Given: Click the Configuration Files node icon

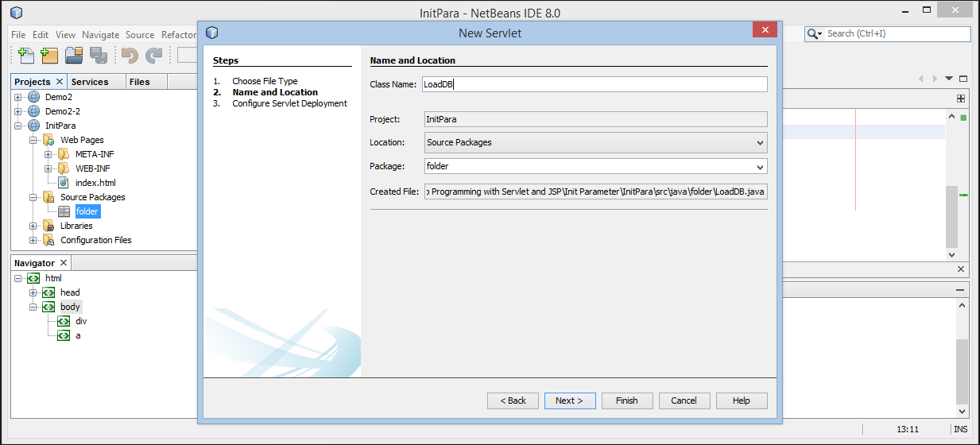Looking at the screenshot, I should [x=48, y=240].
